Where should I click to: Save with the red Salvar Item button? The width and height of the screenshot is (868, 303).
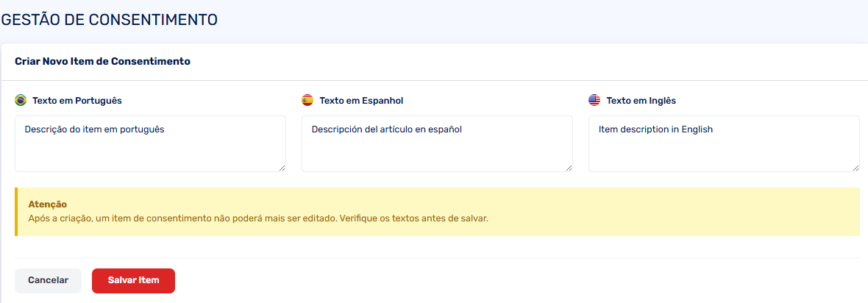133,280
